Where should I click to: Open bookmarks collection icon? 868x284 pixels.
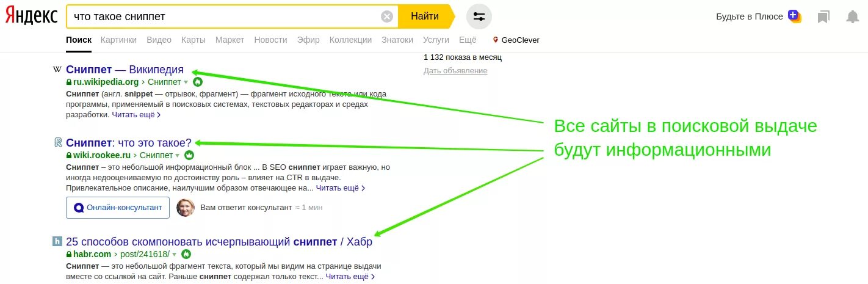[x=823, y=16]
